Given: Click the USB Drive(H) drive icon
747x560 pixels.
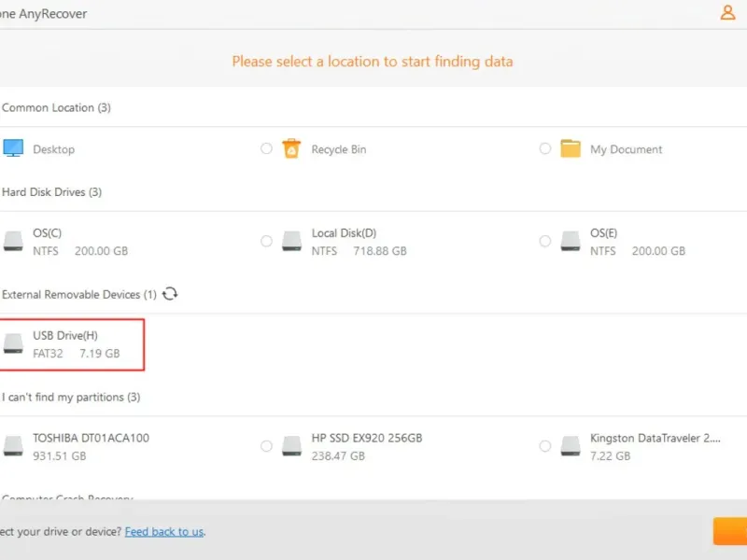Looking at the screenshot, I should (x=13, y=344).
